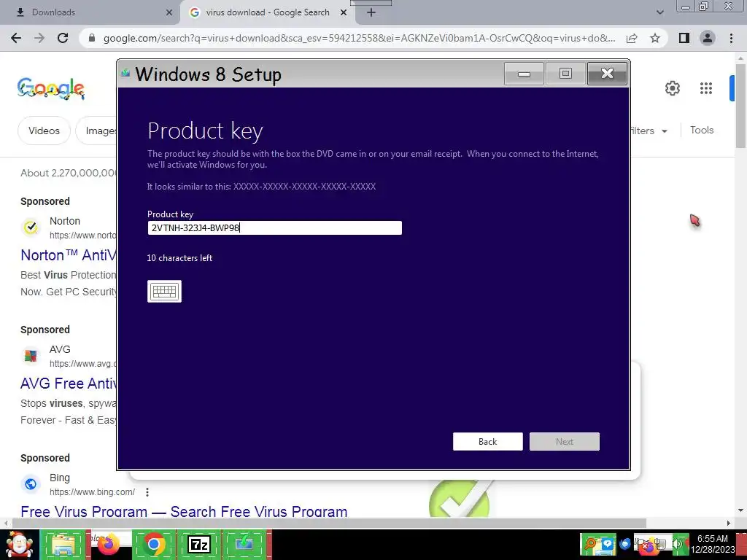The width and height of the screenshot is (747, 560).
Task: Click the Chrome address bar URL
Action: (x=359, y=38)
